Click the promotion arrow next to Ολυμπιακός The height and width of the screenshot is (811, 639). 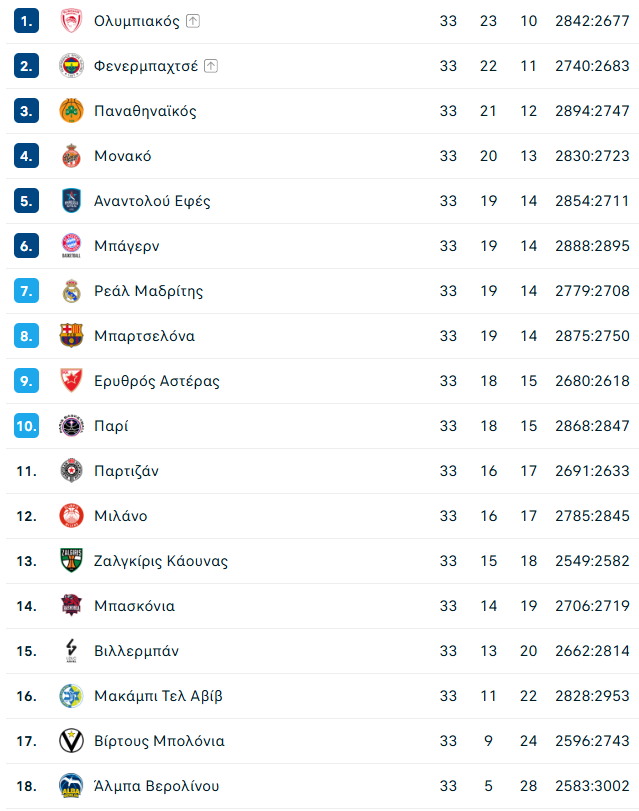(193, 21)
